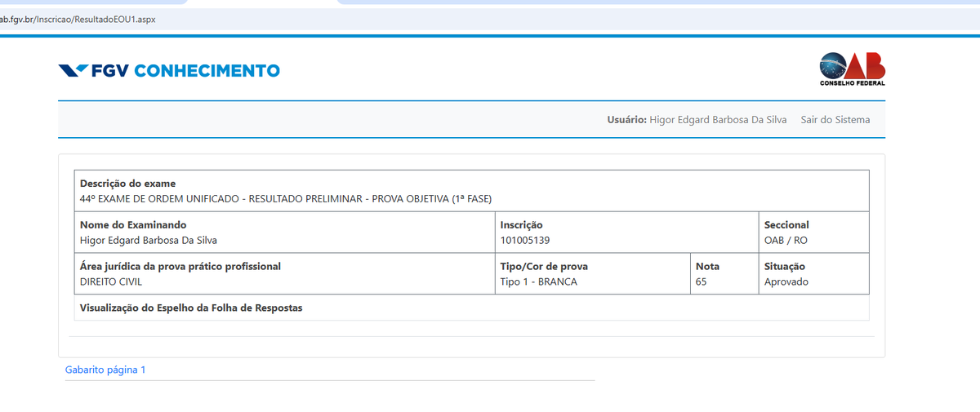This screenshot has height=412, width=980.
Task: Select the value 'Tipo 1 - BRANCA'
Action: pos(539,282)
